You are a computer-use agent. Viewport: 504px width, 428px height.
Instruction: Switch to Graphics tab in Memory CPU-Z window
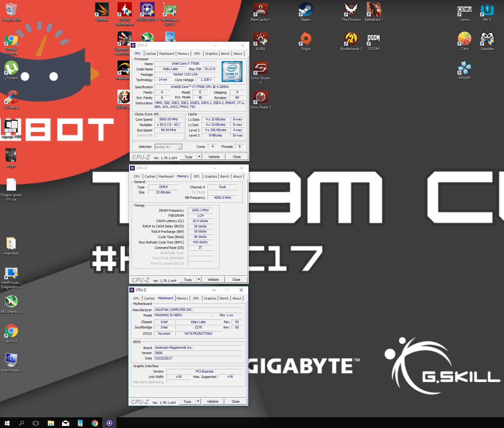[211, 176]
